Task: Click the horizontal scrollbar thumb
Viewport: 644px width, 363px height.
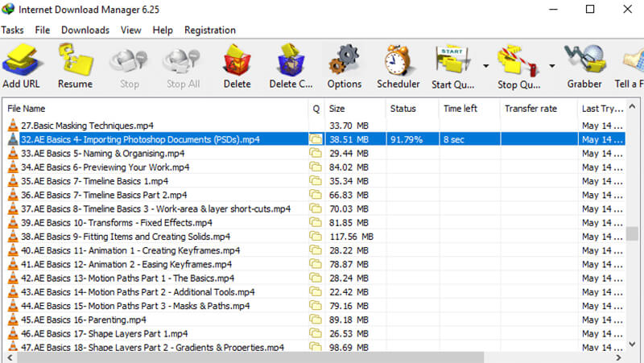Action: pyautogui.click(x=250, y=357)
